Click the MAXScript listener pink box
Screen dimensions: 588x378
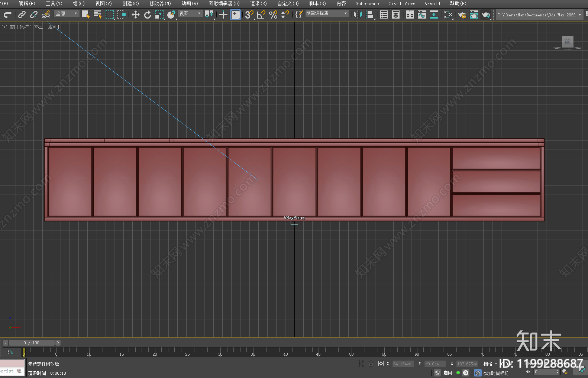(x=12, y=363)
